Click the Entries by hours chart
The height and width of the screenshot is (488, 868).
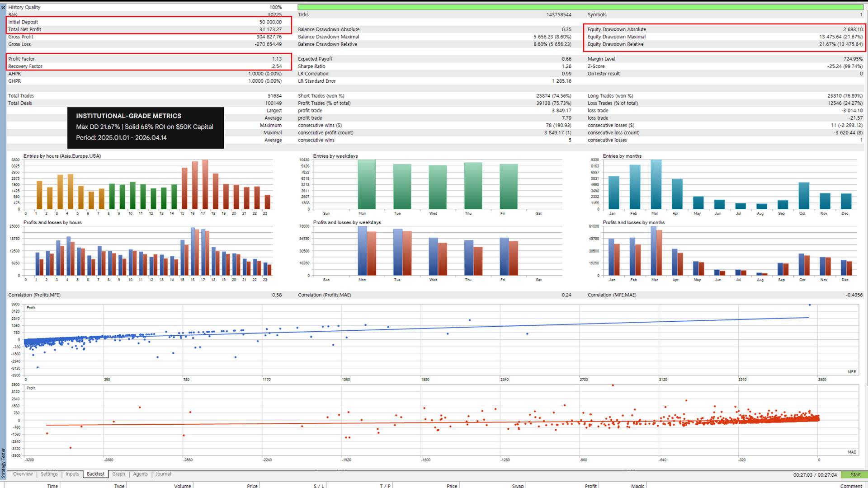click(x=149, y=185)
